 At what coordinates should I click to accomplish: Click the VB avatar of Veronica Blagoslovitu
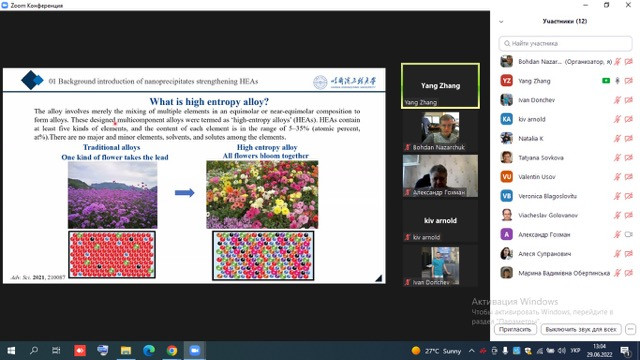pos(507,196)
